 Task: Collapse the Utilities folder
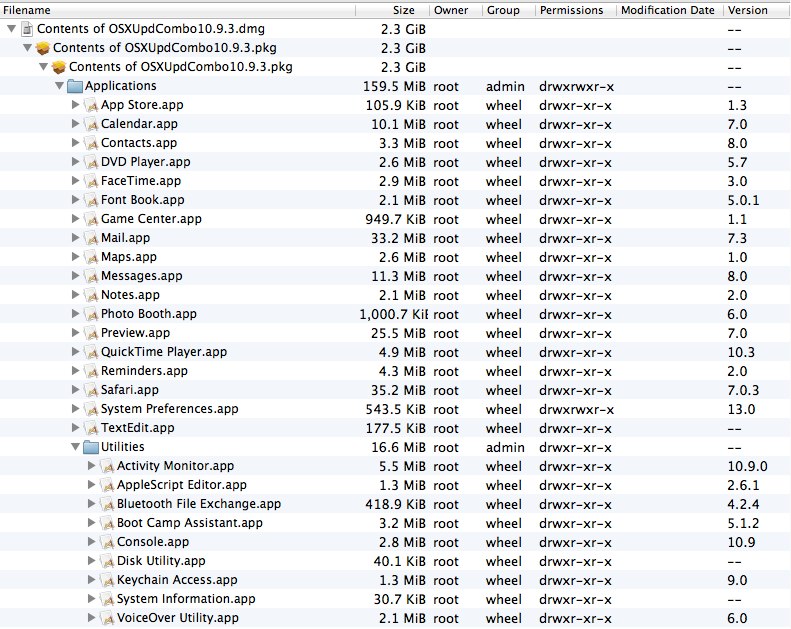(76, 447)
